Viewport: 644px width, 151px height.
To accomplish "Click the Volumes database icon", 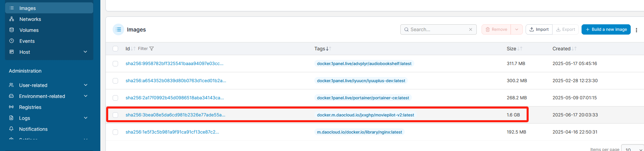I will [12, 30].
